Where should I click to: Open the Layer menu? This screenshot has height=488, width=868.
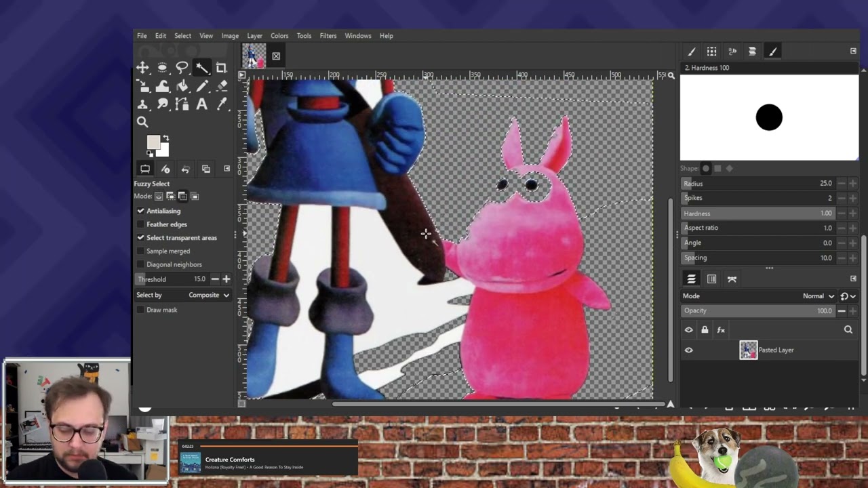tap(255, 36)
